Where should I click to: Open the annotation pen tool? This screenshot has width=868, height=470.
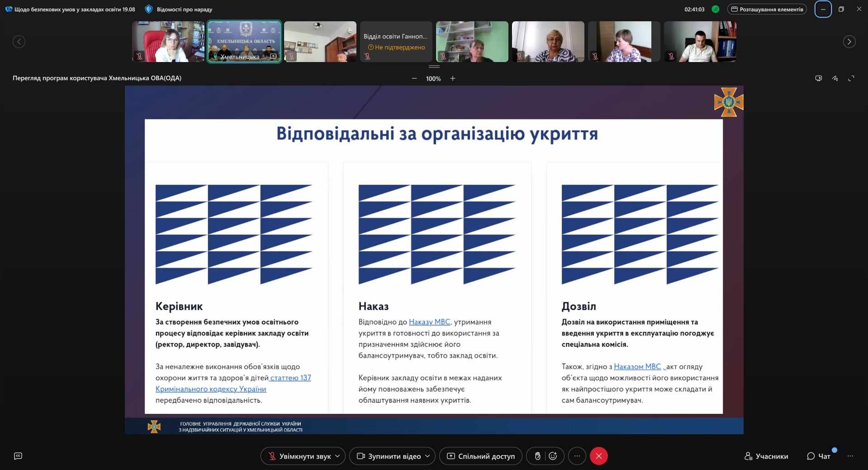point(835,78)
